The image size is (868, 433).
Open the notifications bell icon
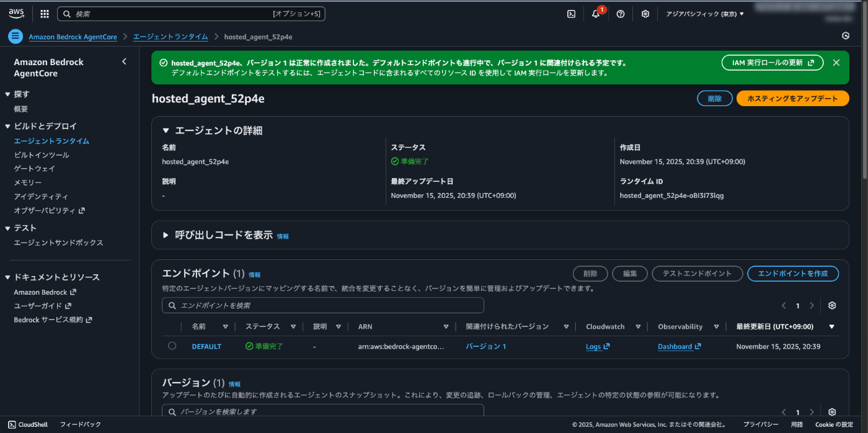tap(596, 14)
